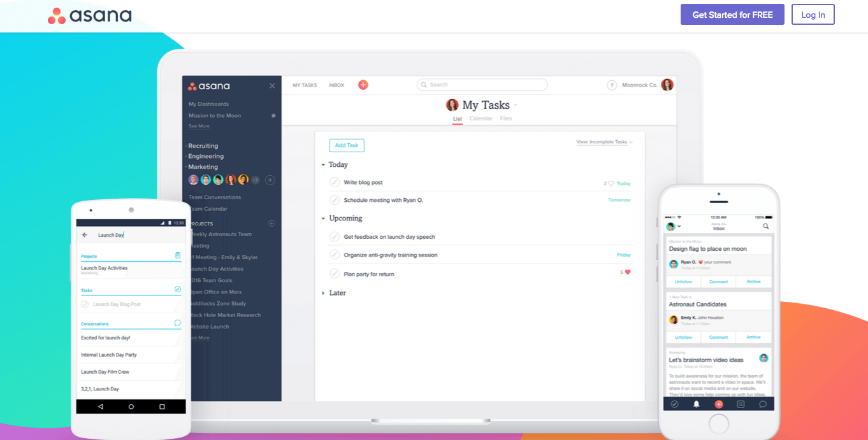Click the Log In button
868x440 pixels.
813,15
